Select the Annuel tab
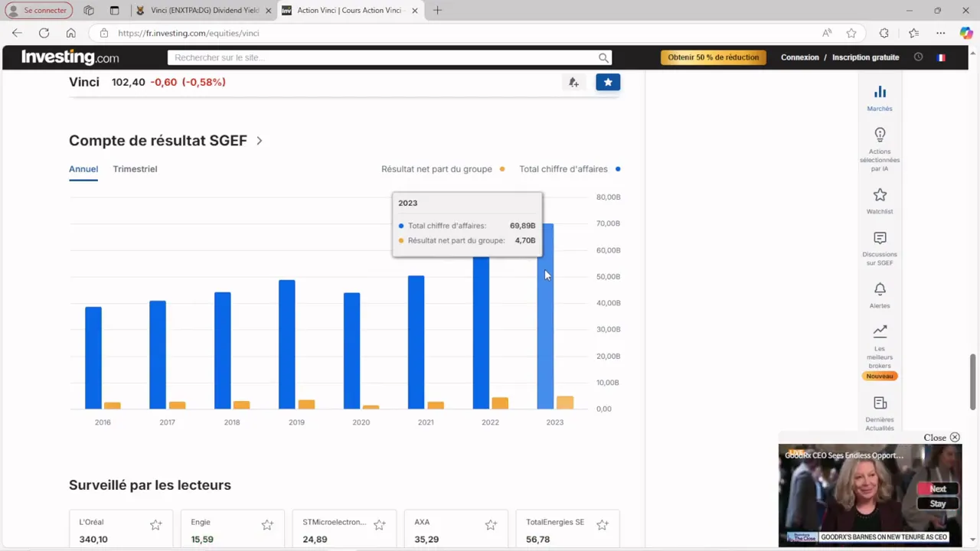Image resolution: width=980 pixels, height=551 pixels. tap(83, 169)
